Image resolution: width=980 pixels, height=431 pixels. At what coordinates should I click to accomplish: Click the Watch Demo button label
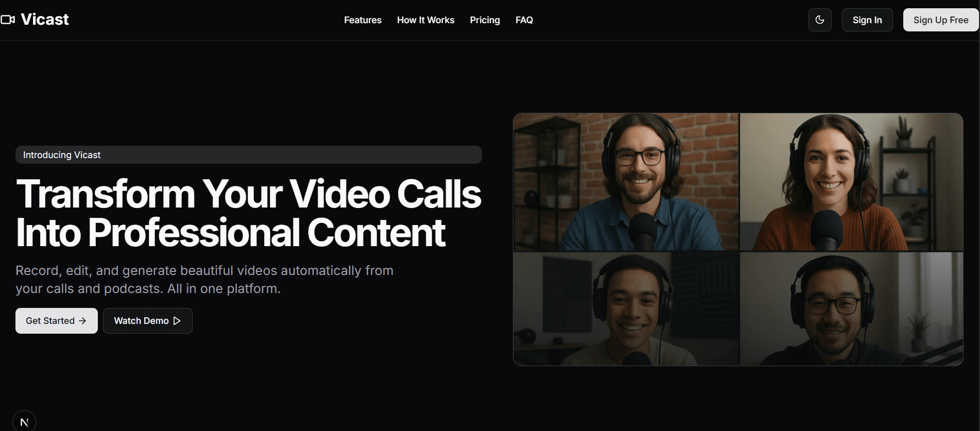point(141,321)
